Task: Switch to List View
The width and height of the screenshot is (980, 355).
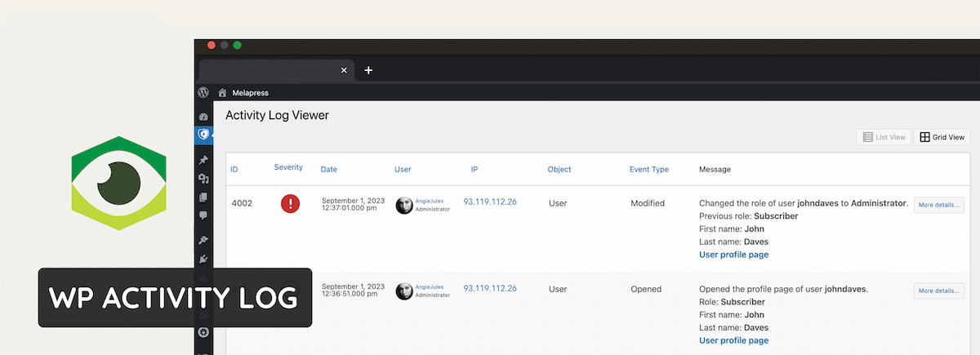Action: point(884,137)
